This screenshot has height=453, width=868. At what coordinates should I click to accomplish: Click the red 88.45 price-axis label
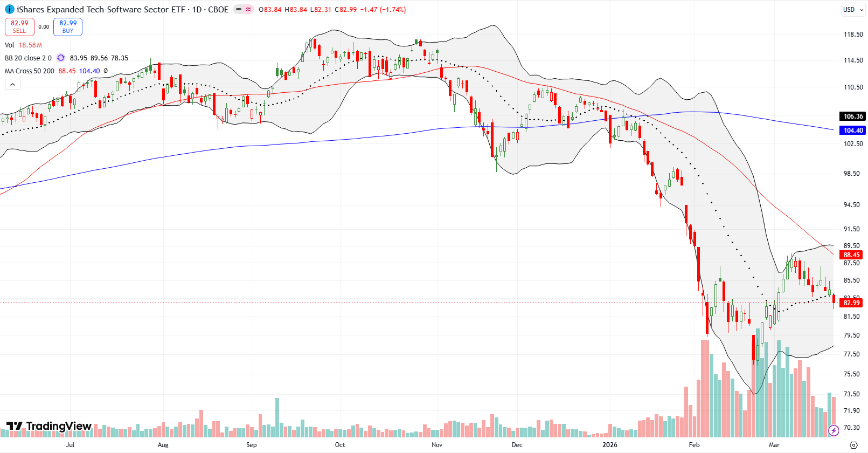852,255
